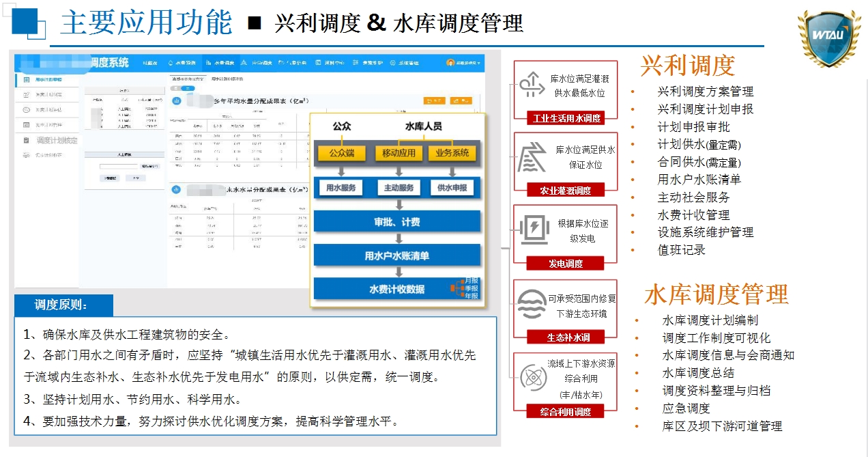Enable the left pill toggle above the table
The height and width of the screenshot is (457, 868).
click(x=175, y=87)
